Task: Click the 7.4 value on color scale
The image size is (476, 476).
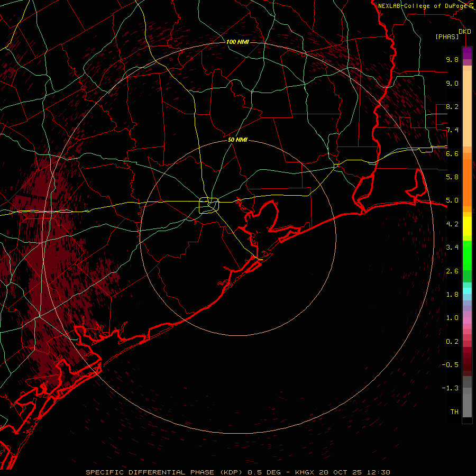Action: coord(452,130)
